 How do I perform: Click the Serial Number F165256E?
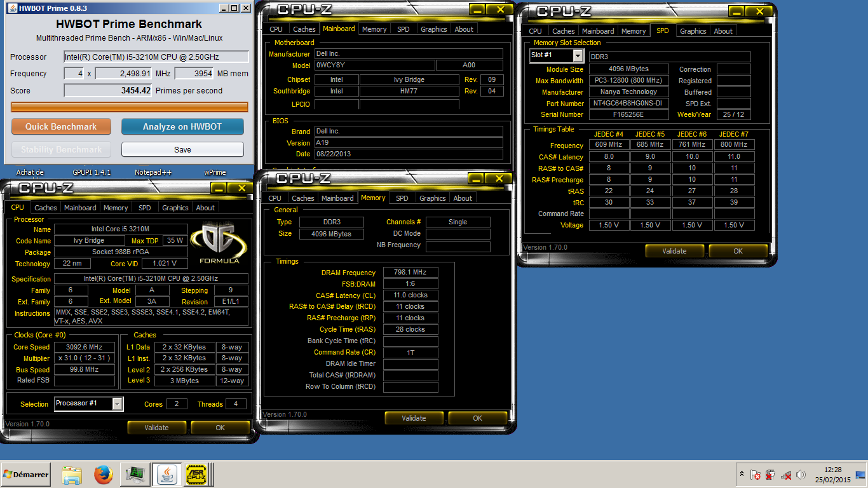(x=628, y=115)
